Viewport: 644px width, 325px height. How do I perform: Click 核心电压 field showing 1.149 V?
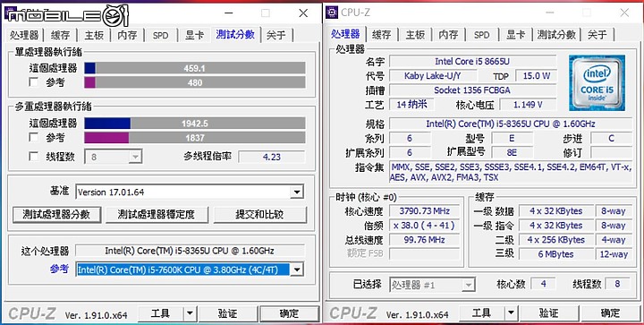coord(528,105)
